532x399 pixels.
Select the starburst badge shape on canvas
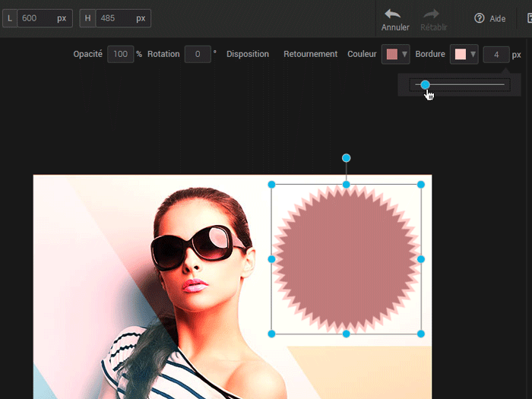pyautogui.click(x=346, y=259)
